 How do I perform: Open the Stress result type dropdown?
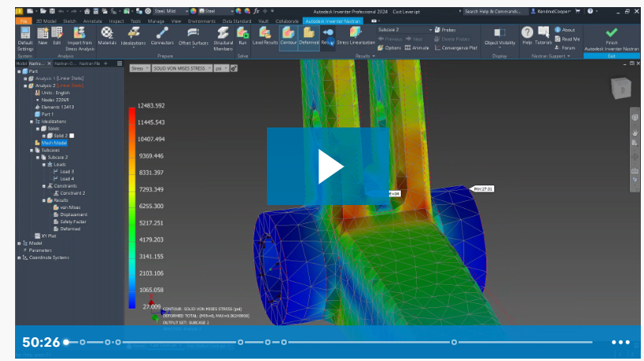click(x=139, y=69)
